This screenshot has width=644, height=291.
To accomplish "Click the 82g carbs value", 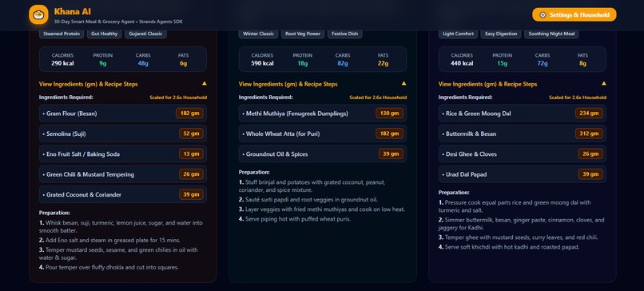I will [343, 63].
